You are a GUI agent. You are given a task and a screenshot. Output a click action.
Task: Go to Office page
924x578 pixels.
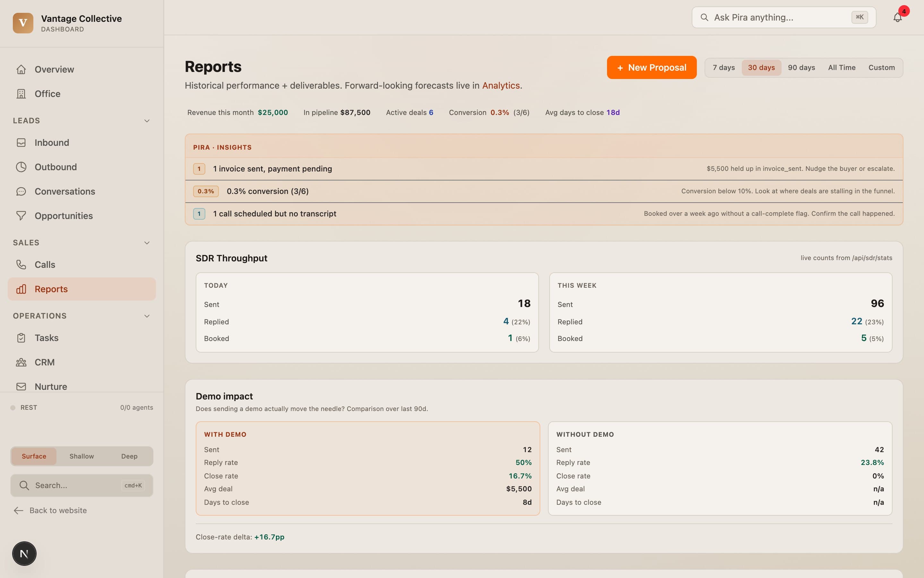[x=82, y=94]
